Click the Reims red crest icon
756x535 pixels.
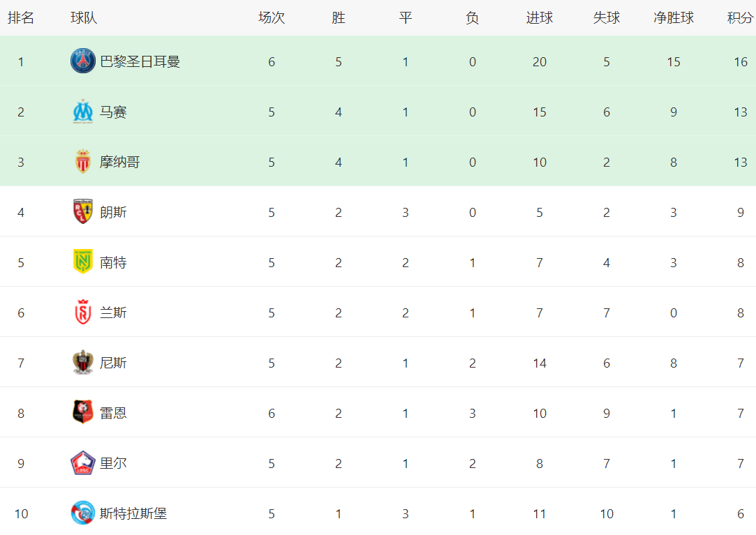(x=83, y=312)
